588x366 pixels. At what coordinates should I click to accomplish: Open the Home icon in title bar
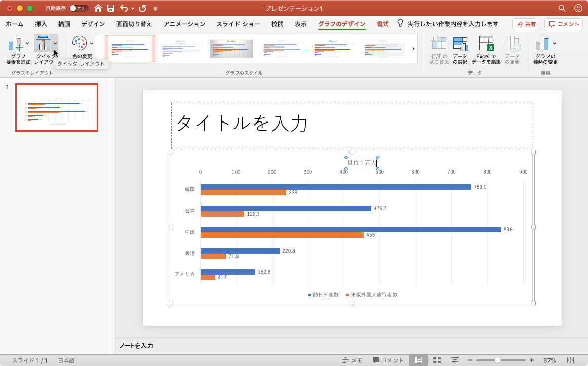pyautogui.click(x=98, y=8)
